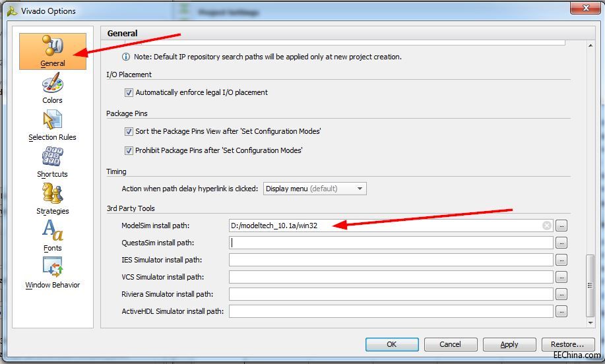This screenshot has width=605, height=364.
Task: Select the General category icon
Action: point(53,51)
